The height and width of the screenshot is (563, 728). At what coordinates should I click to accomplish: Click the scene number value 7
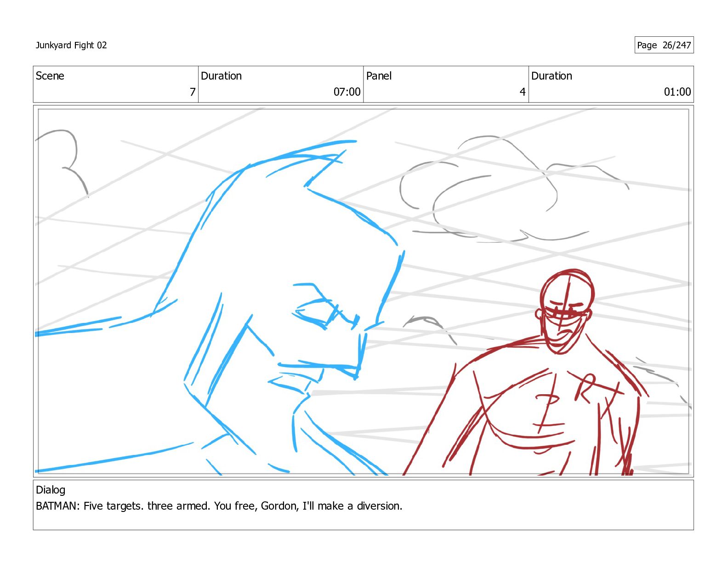(193, 92)
